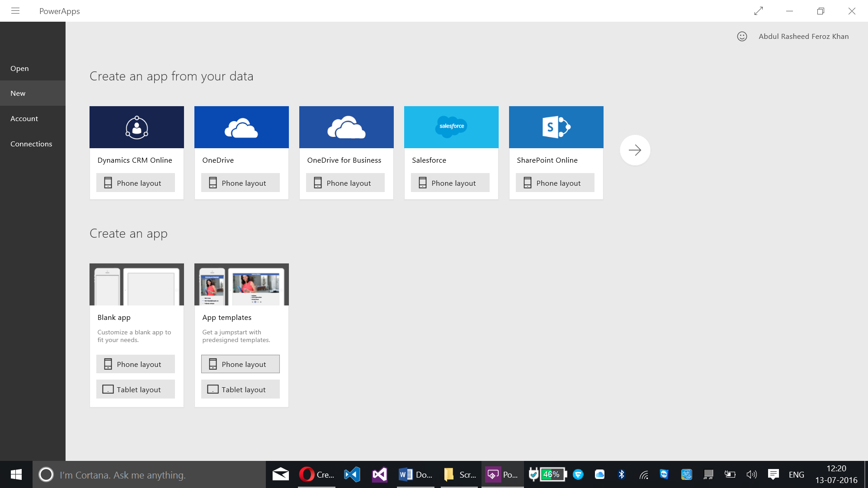Toggle full screen expand arrow icon
The image size is (868, 488).
[x=759, y=11]
